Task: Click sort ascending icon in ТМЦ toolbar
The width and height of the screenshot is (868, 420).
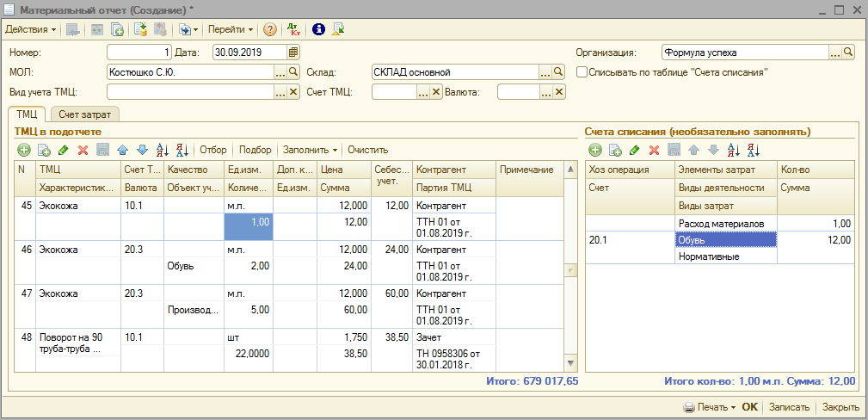Action: (163, 150)
